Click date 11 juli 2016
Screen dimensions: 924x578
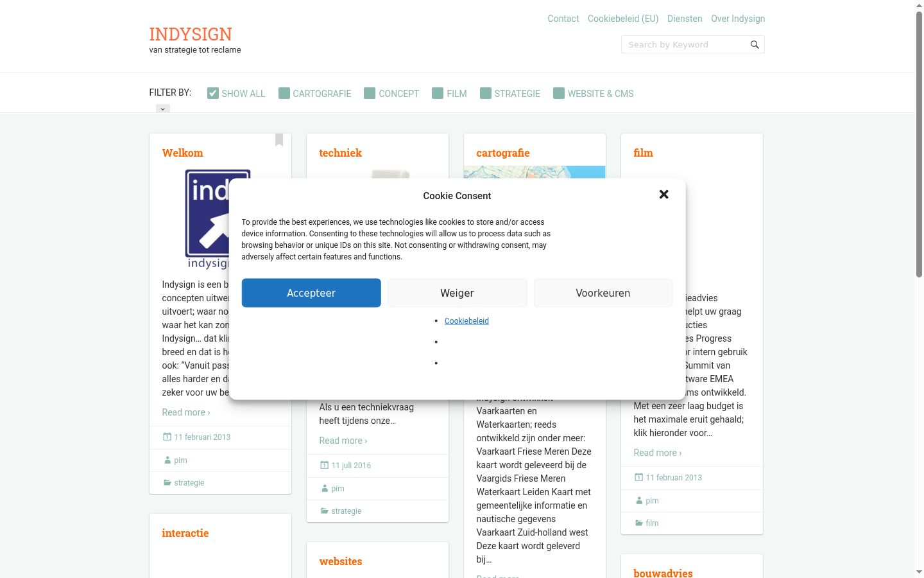pos(351,466)
